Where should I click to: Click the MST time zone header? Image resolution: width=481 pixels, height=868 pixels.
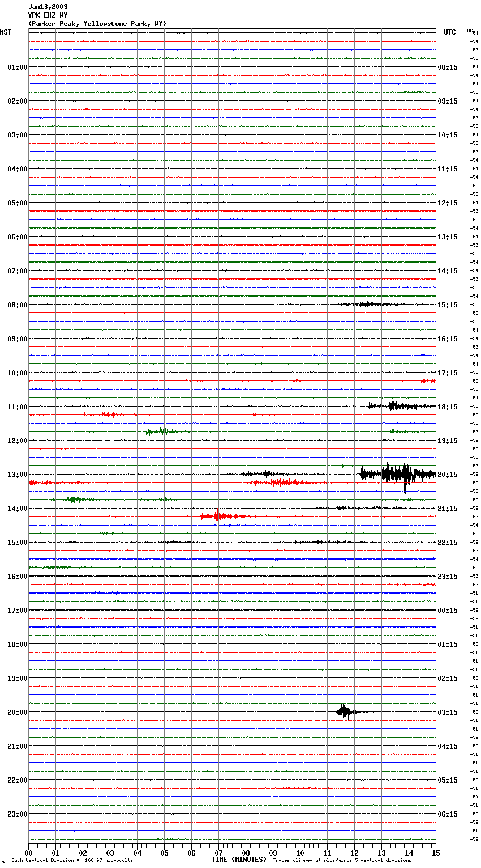point(6,32)
